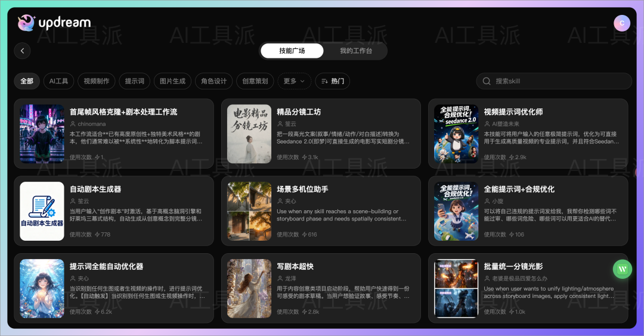Switch to the 技能广场 tab
The image size is (644, 336).
(x=292, y=51)
